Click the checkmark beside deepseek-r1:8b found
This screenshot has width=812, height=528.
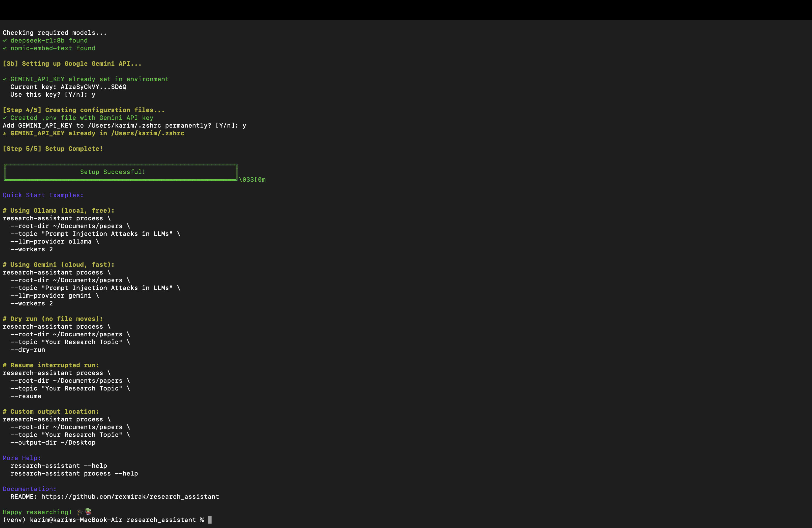coord(5,41)
